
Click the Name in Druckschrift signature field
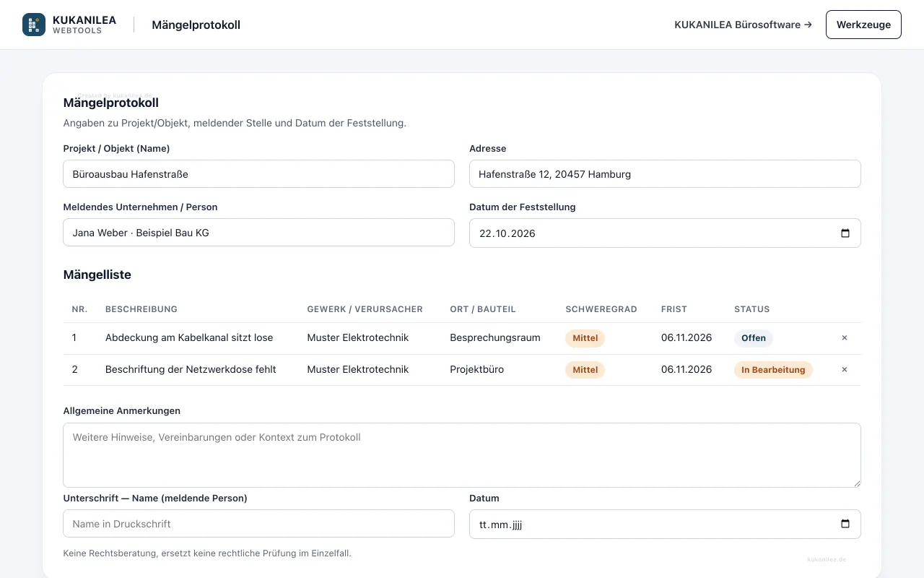click(258, 524)
